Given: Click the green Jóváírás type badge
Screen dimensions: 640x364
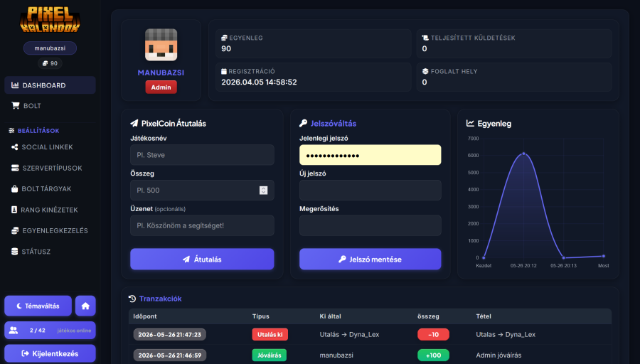Looking at the screenshot, I should coord(269,355).
